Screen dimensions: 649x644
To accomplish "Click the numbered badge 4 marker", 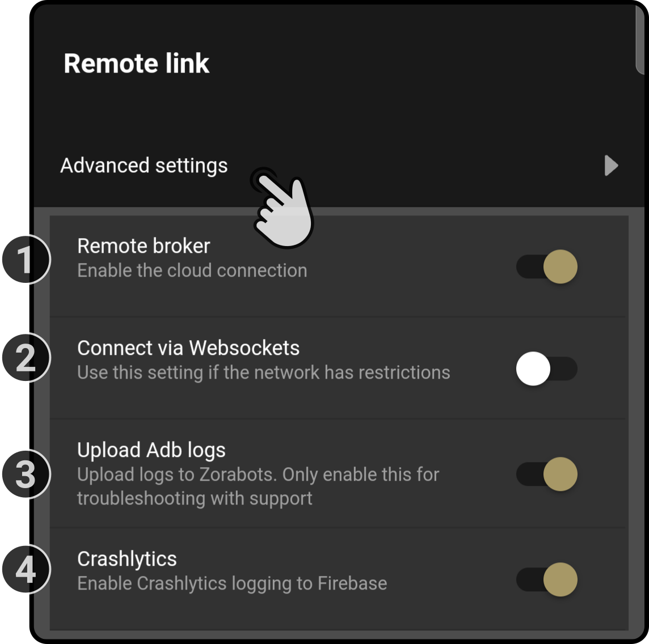I will (26, 570).
